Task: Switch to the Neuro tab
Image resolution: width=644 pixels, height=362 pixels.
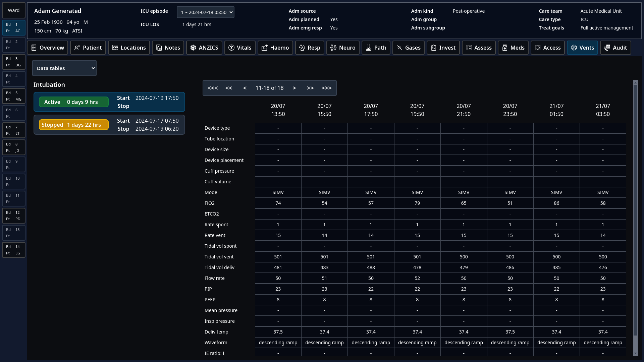Action: [x=343, y=48]
